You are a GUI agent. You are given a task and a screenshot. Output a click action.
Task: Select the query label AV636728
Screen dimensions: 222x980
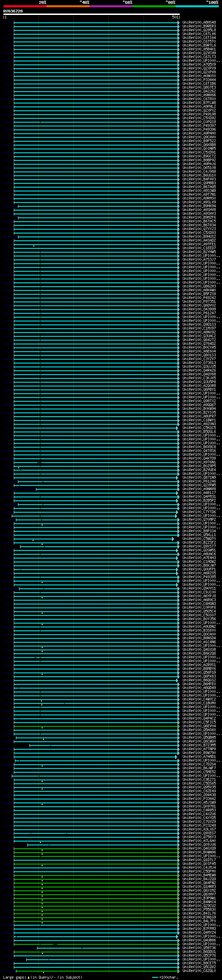pyautogui.click(x=13, y=11)
